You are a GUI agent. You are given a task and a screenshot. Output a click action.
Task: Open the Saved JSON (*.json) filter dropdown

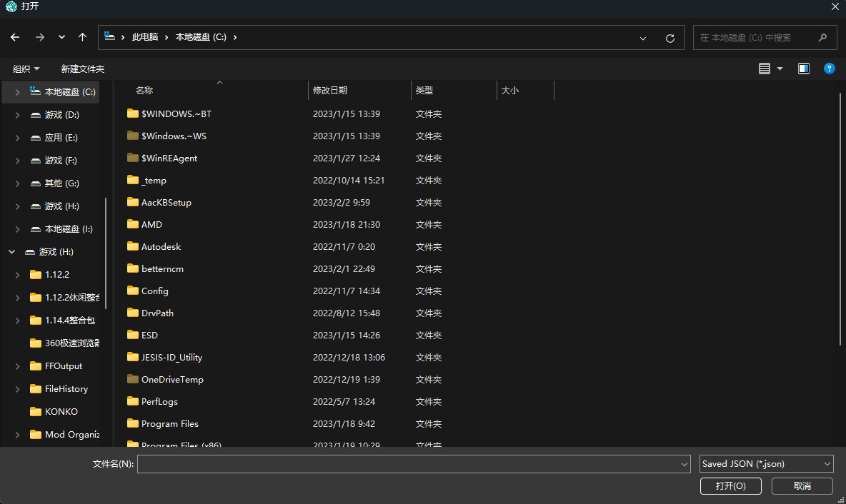click(x=766, y=463)
